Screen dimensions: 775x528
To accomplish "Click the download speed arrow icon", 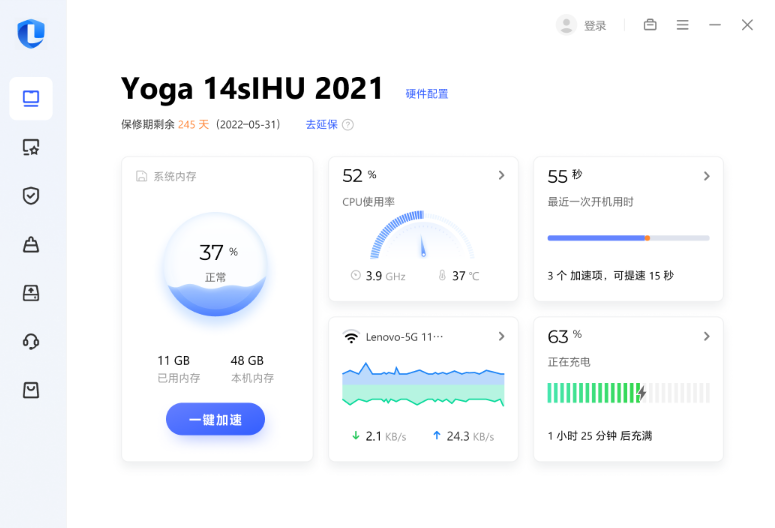I will [355, 436].
